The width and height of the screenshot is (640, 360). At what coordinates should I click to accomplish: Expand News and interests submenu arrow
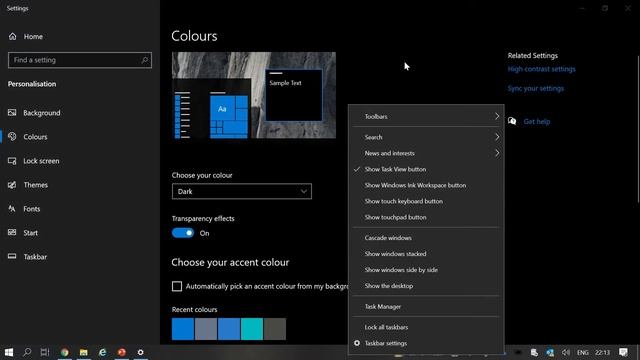tap(497, 153)
